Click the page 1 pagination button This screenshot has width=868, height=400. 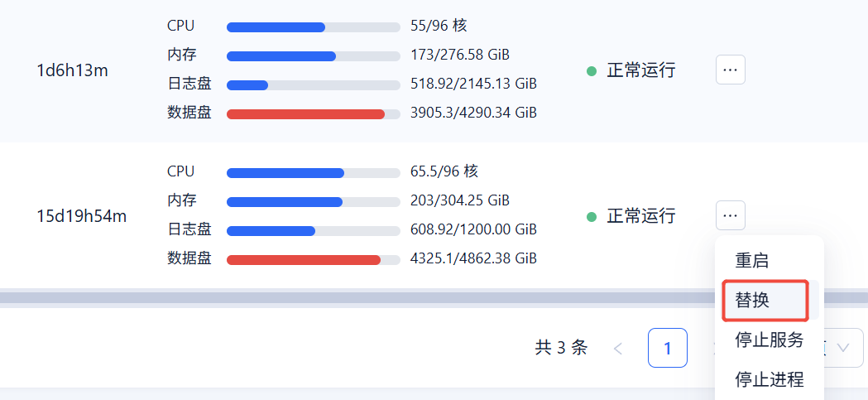pos(667,348)
